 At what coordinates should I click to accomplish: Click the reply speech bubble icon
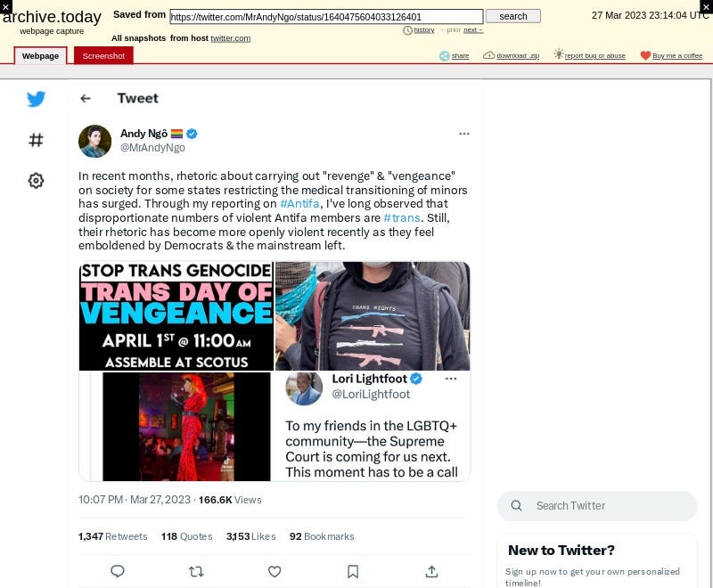click(118, 571)
